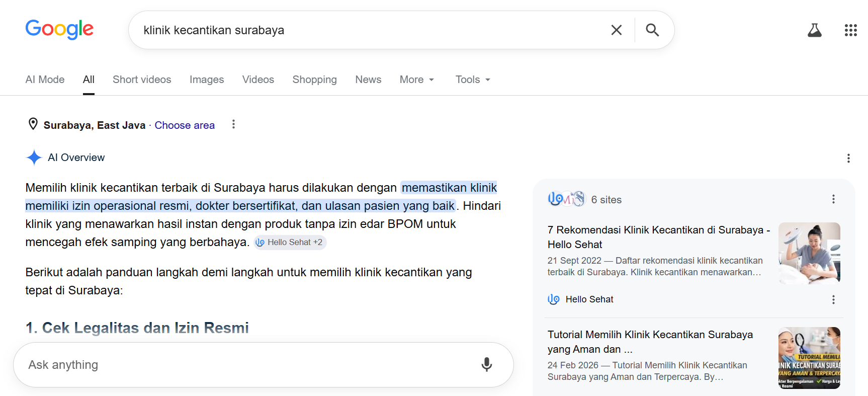
Task: Click the 6 sites source icons
Action: [566, 199]
